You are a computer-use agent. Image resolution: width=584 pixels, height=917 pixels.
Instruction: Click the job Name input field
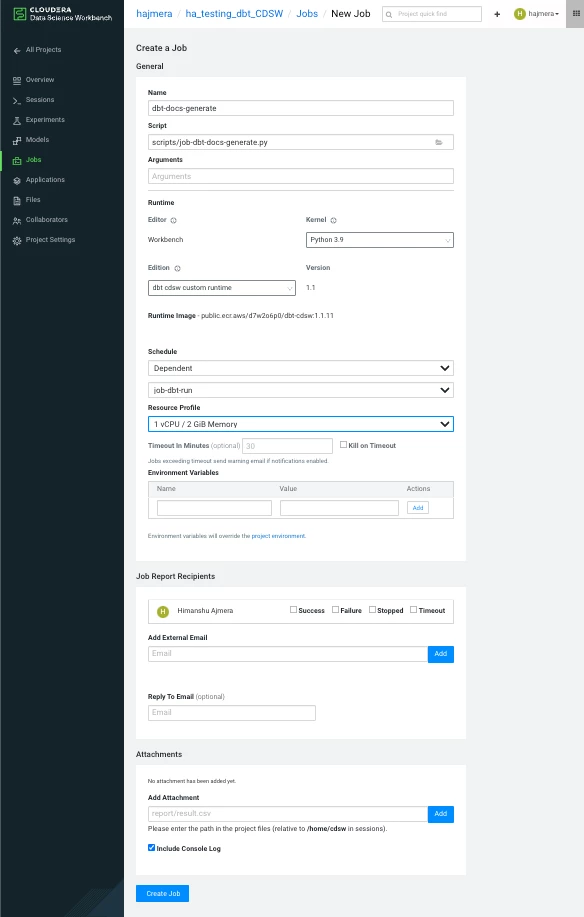300,108
